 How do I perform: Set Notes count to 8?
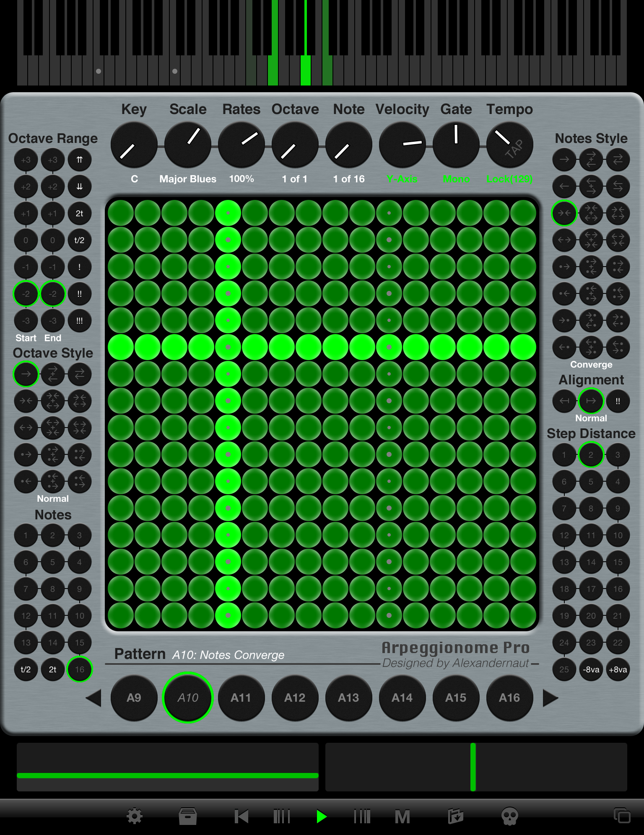pyautogui.click(x=52, y=589)
